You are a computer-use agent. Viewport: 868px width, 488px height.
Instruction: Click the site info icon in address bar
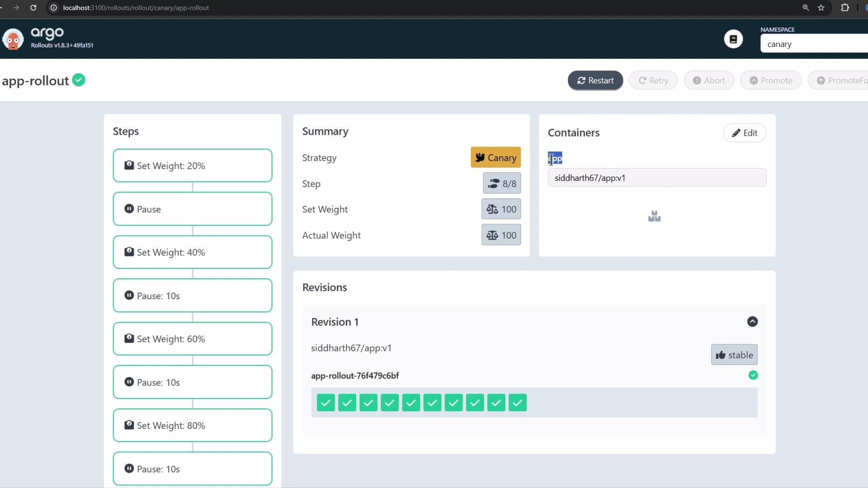click(53, 8)
